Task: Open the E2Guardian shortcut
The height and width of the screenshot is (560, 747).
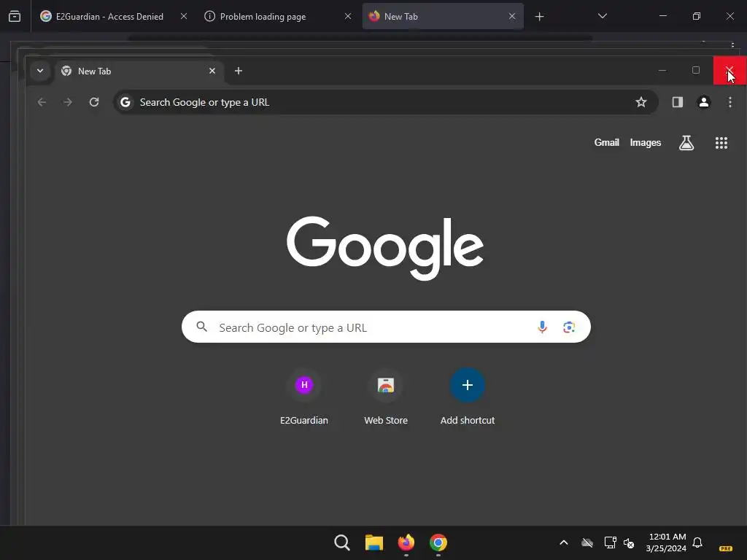Action: (x=304, y=397)
